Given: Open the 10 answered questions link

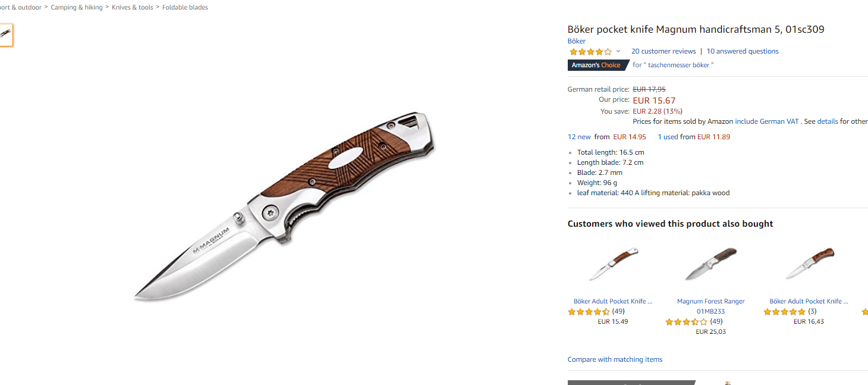Looking at the screenshot, I should (743, 51).
